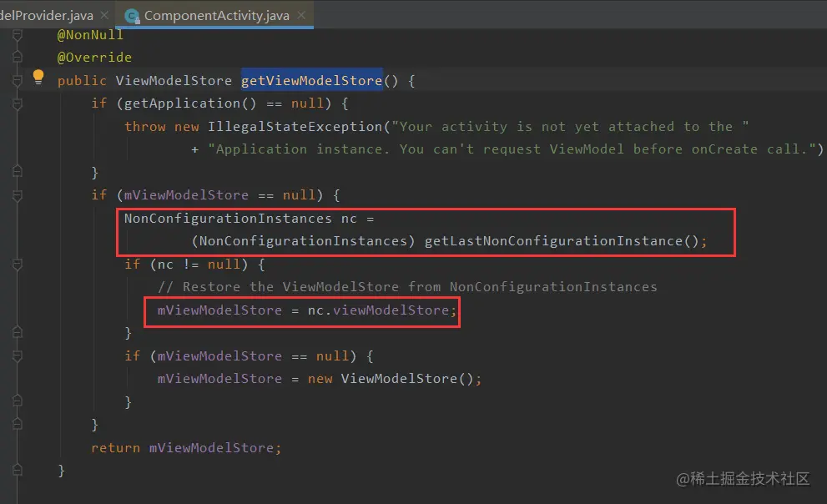Click string "Your activity is not yet attached to the "
Screen dimensions: 827x504
pyautogui.click(x=570, y=127)
